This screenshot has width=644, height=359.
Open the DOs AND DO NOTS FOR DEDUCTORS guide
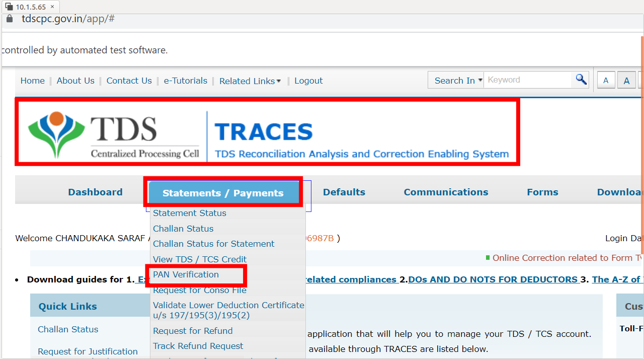494,279
